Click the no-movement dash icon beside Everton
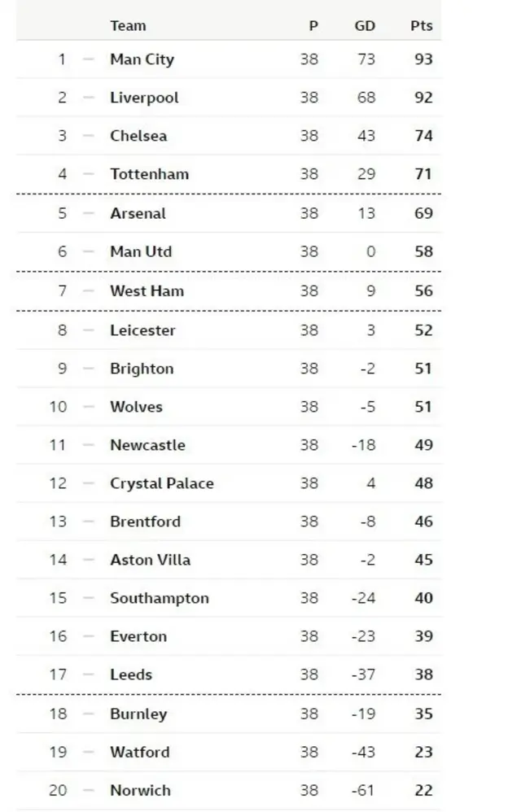This screenshot has width=521, height=812. pyautogui.click(x=89, y=636)
